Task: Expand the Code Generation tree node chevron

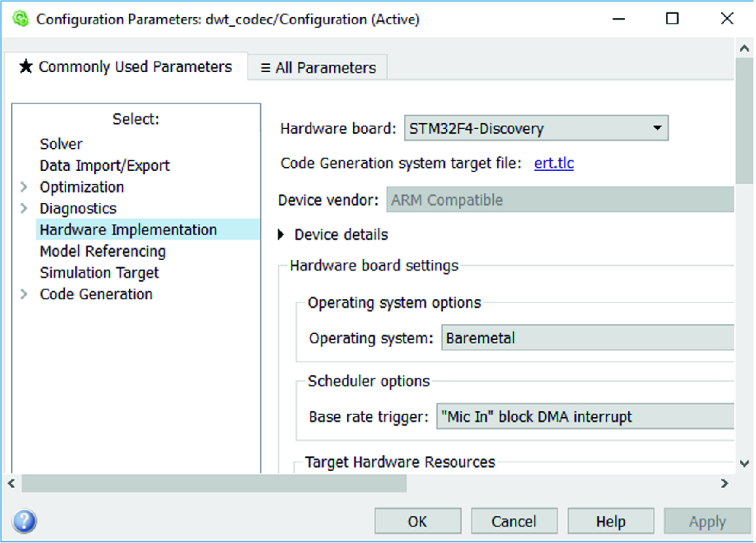Action: pos(24,294)
